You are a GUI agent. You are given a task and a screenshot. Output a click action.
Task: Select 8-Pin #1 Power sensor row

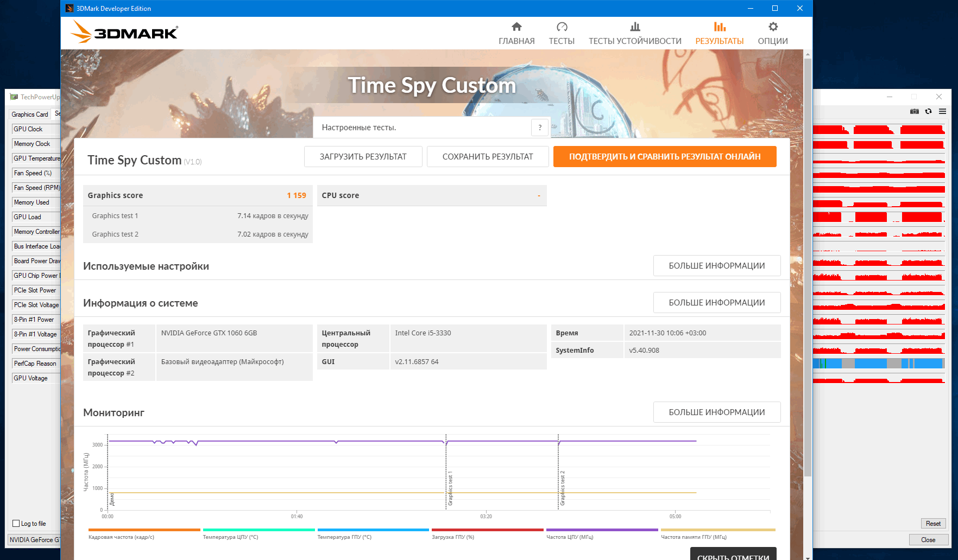(35, 320)
